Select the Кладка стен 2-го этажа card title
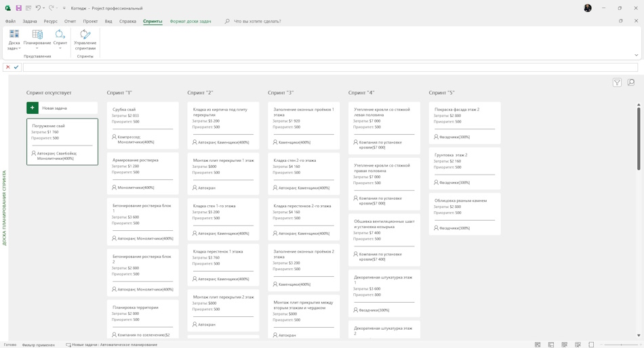The width and height of the screenshot is (644, 348). click(x=295, y=160)
